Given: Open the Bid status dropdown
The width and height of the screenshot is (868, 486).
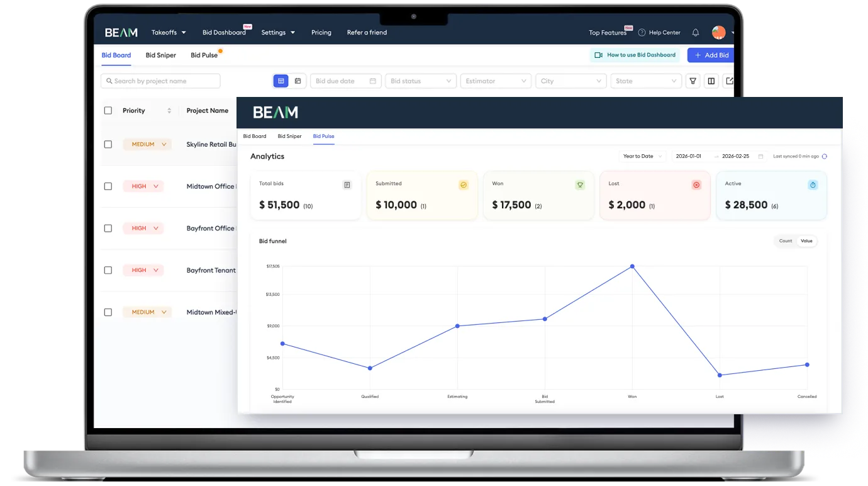Looking at the screenshot, I should click(421, 81).
